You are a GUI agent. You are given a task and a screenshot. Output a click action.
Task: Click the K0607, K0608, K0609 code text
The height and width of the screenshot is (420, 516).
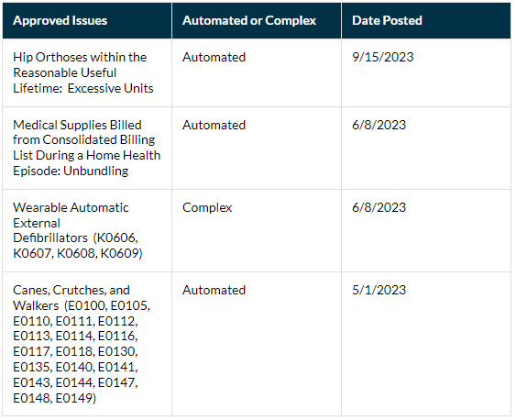pos(78,253)
